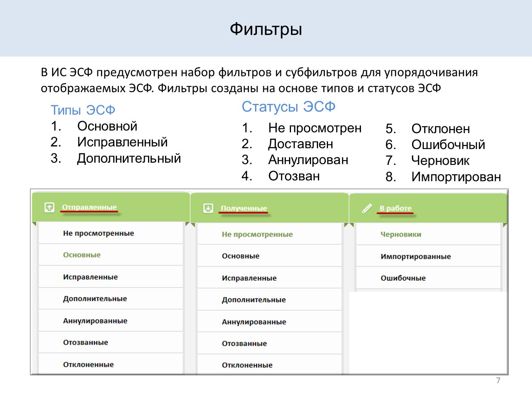Select Не просмотренные under Полученные
532x399 pixels.
pos(257,234)
